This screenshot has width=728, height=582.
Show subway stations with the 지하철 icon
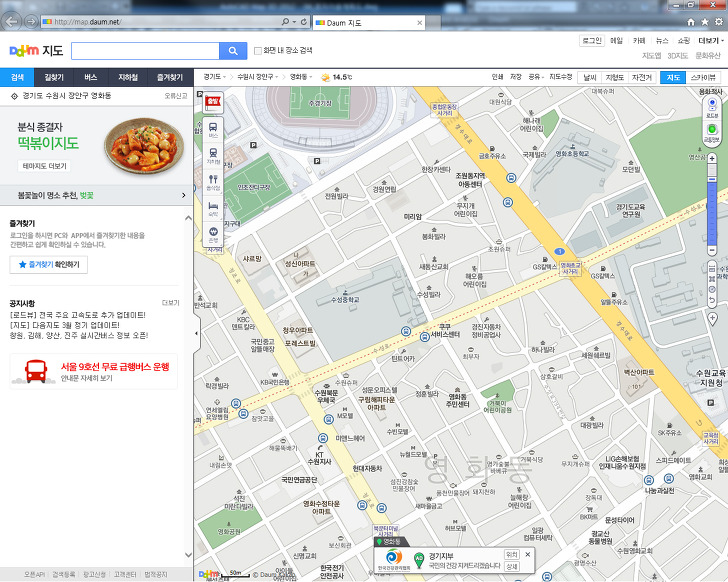213,156
